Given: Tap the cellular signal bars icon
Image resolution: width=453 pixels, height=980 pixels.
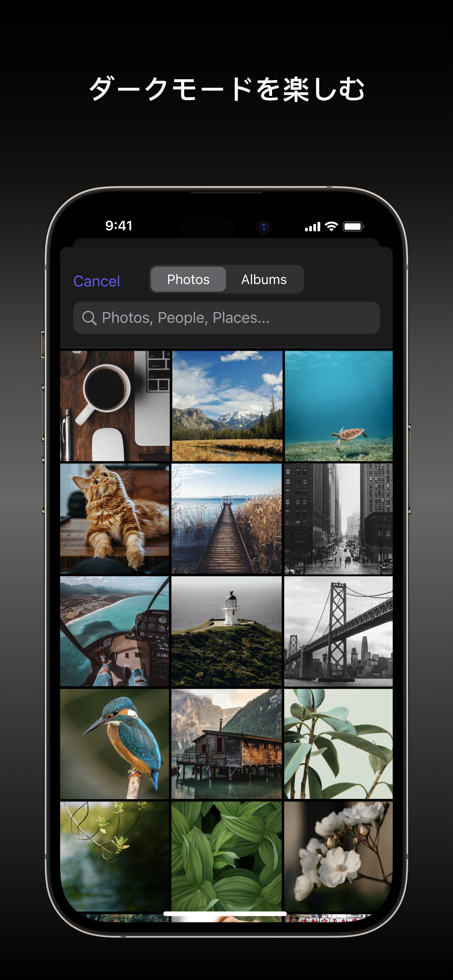Looking at the screenshot, I should 313,227.
